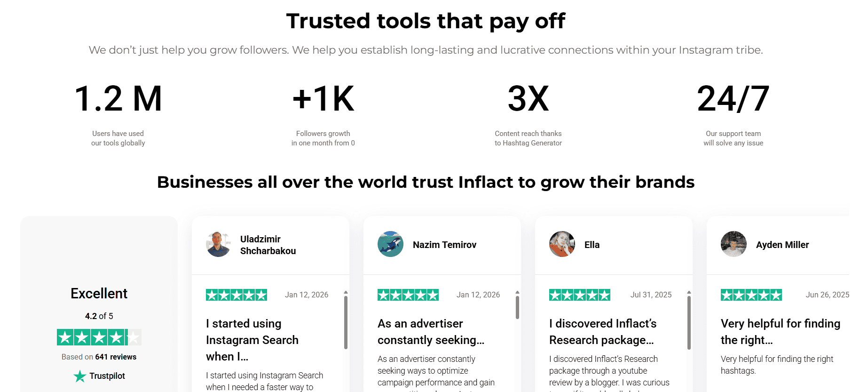Click the 'Excellent' rating label
The width and height of the screenshot is (868, 392).
(99, 294)
